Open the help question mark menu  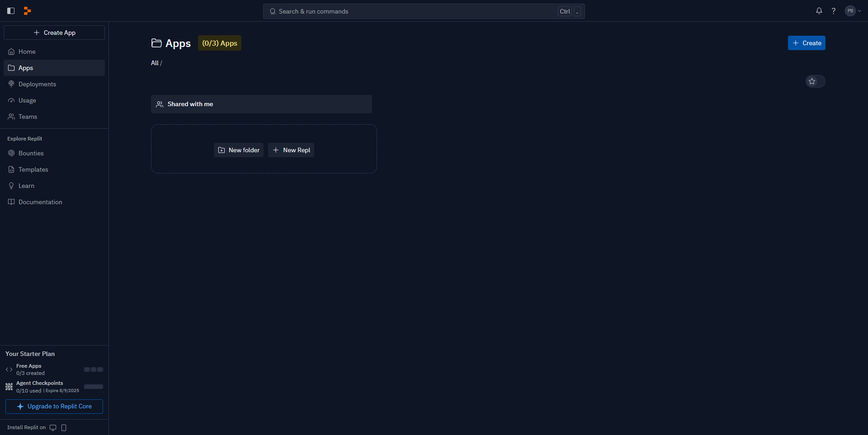tap(834, 11)
